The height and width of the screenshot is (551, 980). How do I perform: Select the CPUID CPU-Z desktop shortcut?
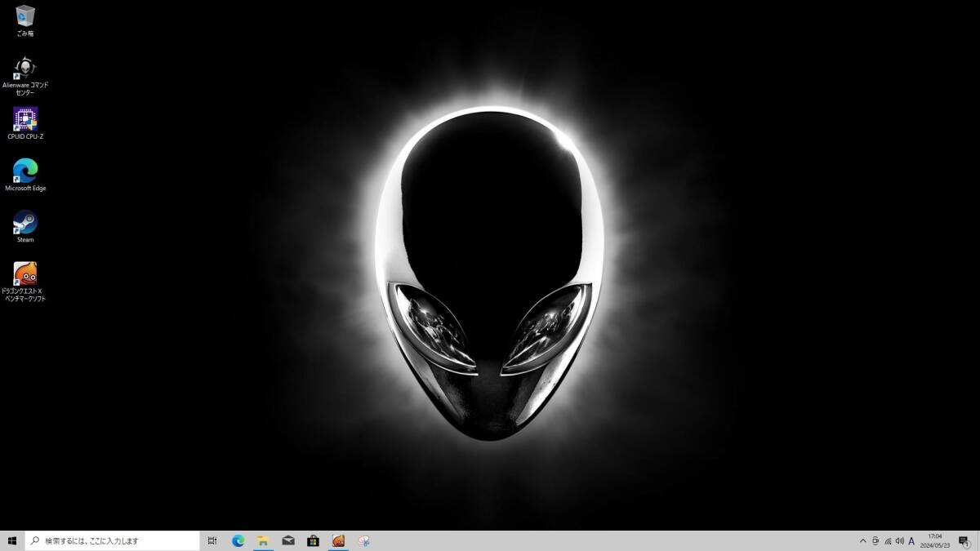click(25, 123)
